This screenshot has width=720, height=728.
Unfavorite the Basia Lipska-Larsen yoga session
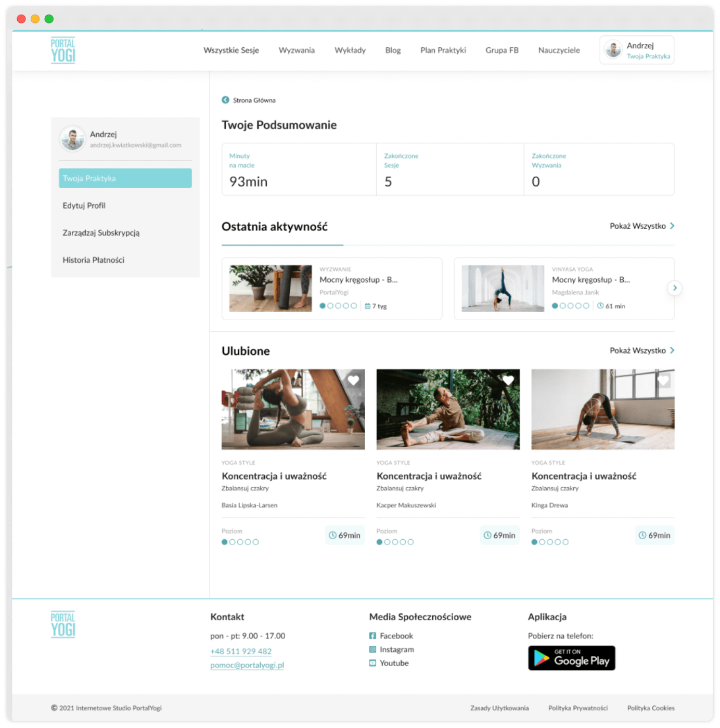point(353,380)
